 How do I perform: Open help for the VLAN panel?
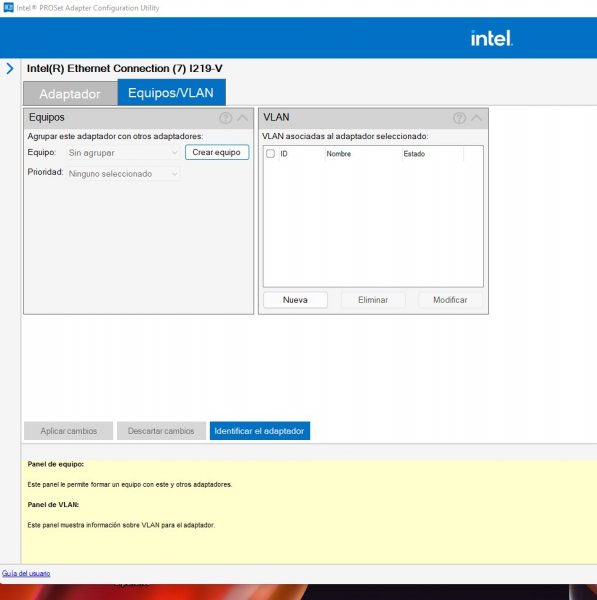pyautogui.click(x=459, y=118)
